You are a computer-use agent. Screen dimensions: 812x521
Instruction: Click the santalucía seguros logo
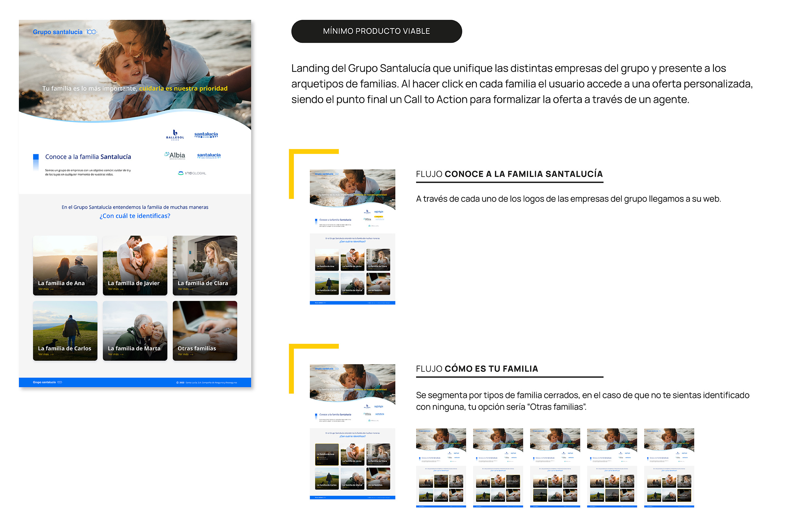(x=206, y=135)
